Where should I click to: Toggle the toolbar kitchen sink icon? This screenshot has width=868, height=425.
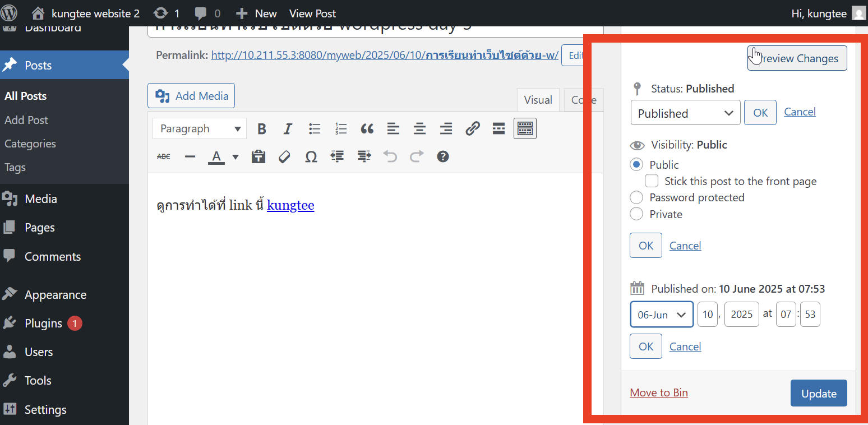click(x=525, y=129)
